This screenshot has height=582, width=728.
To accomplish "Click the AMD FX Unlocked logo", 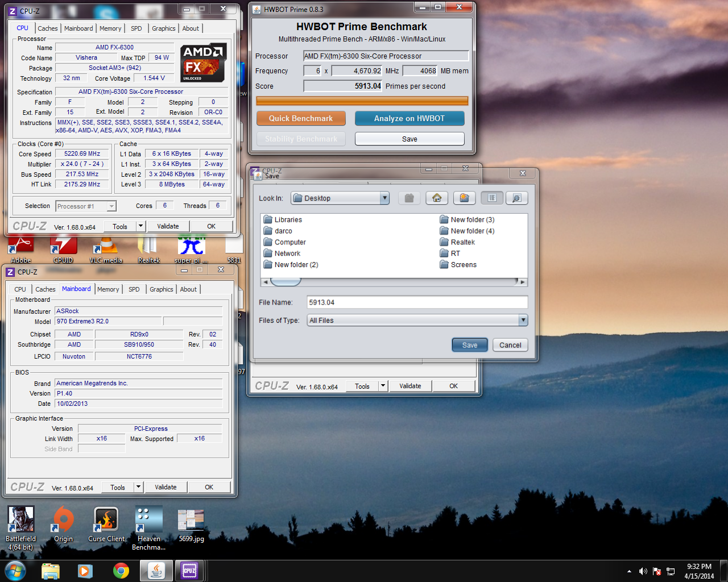I will (x=204, y=63).
